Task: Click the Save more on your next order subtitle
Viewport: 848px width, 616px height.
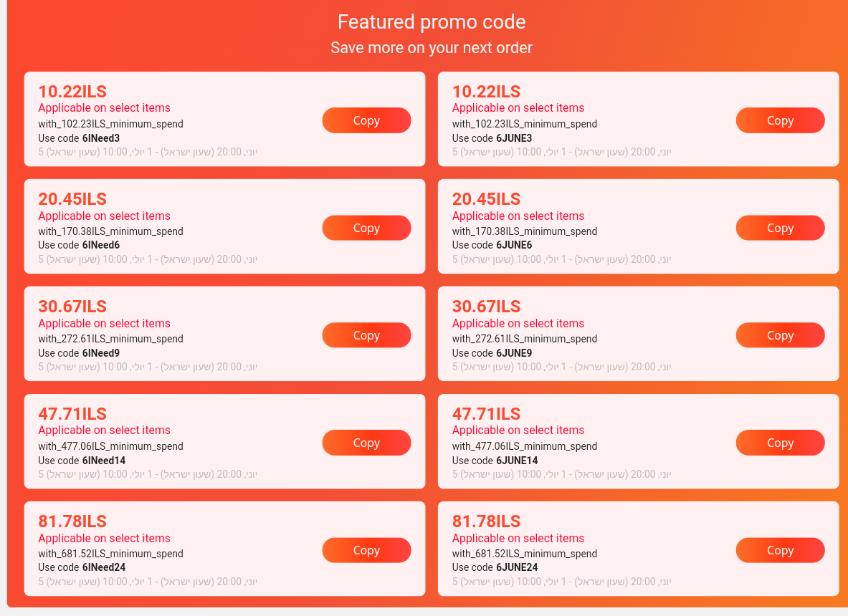Action: pyautogui.click(x=432, y=48)
